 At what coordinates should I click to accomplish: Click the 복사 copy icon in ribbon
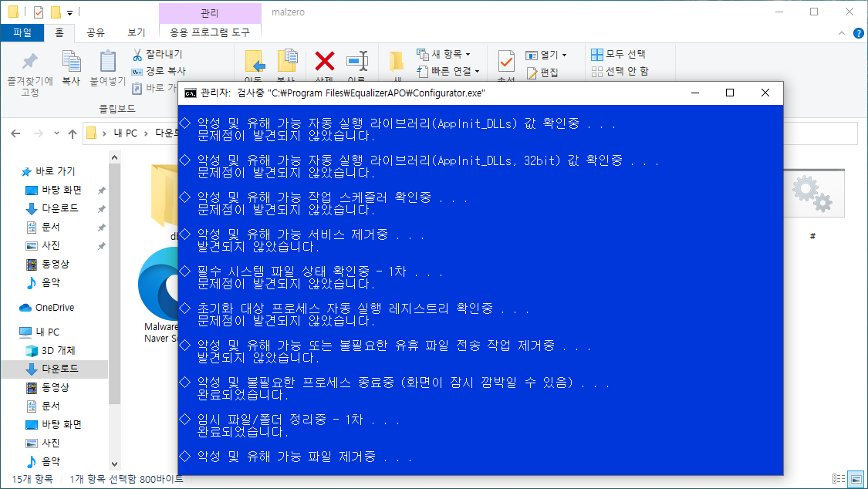71,61
